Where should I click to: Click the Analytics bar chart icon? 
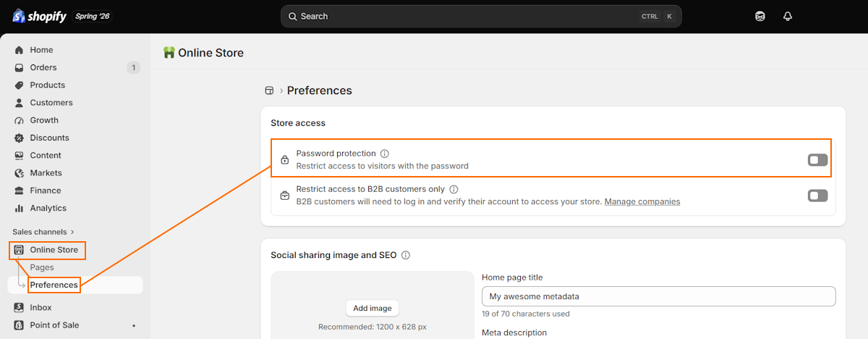pyautogui.click(x=20, y=208)
